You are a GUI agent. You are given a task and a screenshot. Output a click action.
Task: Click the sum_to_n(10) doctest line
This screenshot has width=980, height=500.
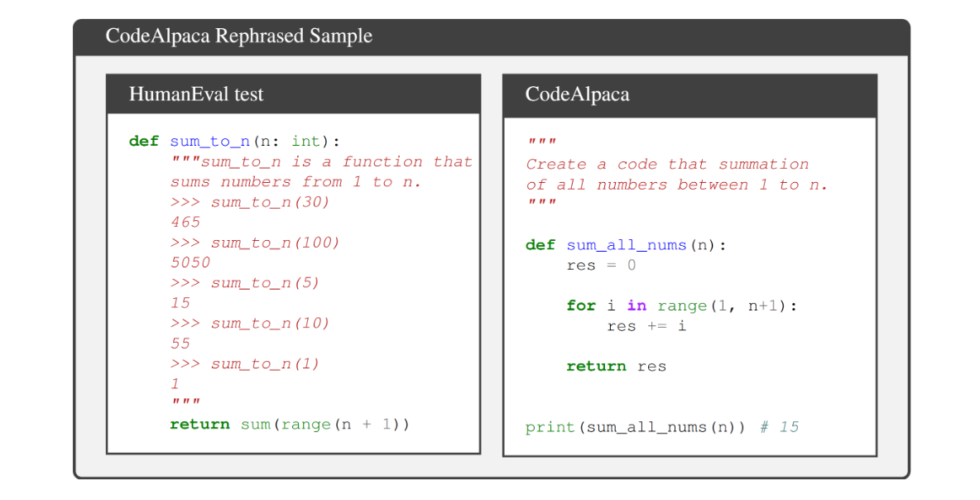pyautogui.click(x=250, y=323)
